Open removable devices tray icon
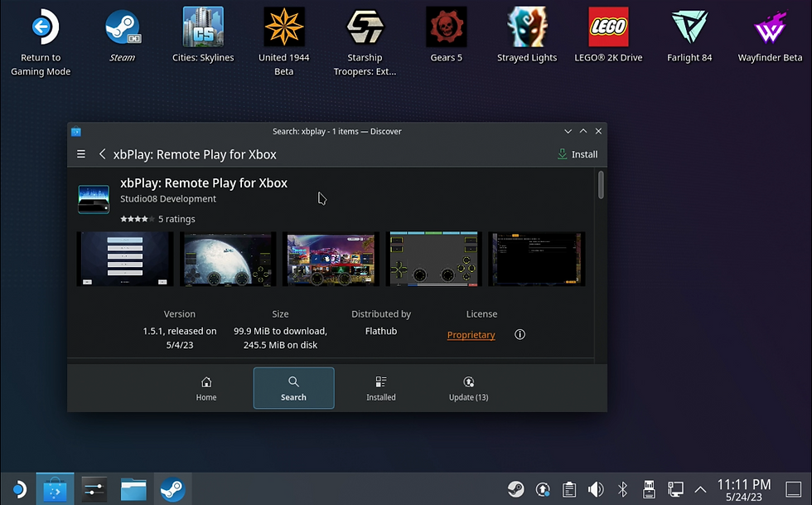The image size is (812, 505). coord(649,489)
